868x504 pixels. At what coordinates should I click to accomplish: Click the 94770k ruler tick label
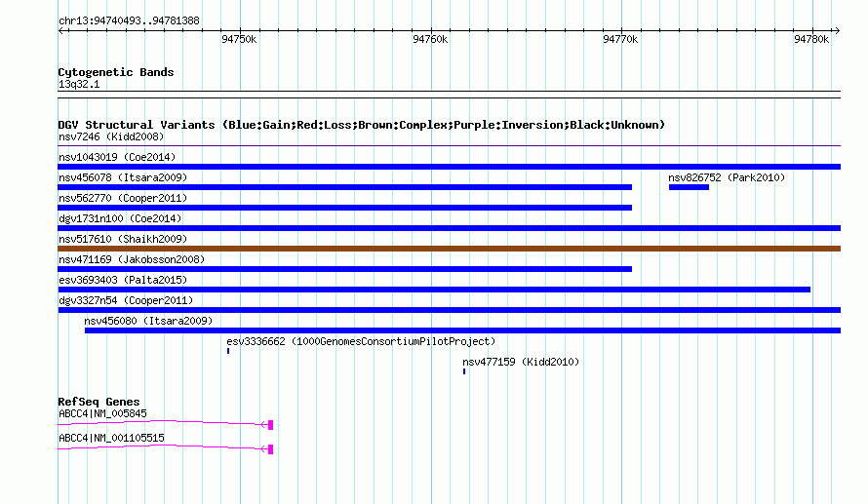[x=620, y=39]
